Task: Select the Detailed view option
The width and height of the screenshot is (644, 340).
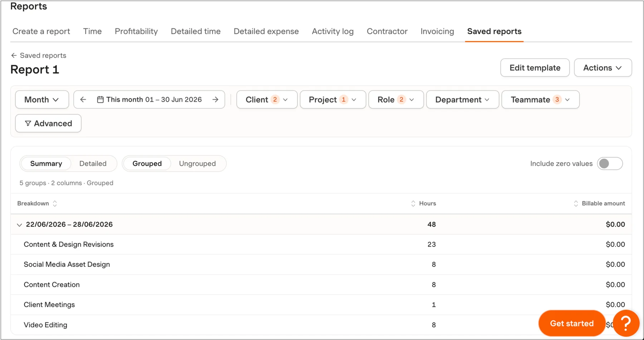Action: pos(93,164)
